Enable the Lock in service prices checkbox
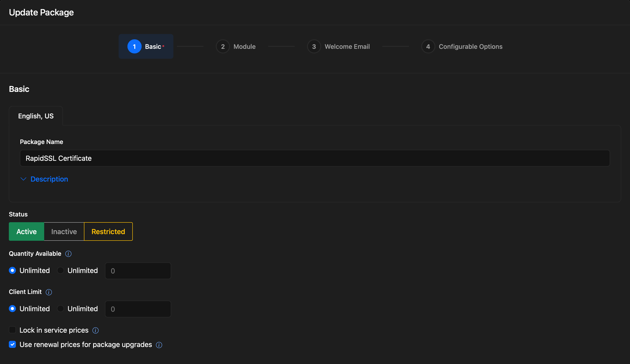 coord(12,330)
